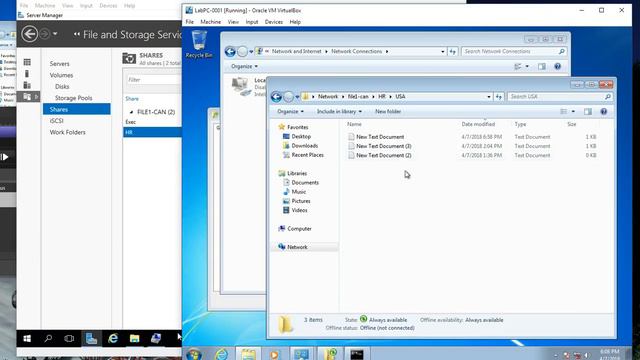Viewport: 640px width, 360px height.
Task: Open search on host taskbar
Action: click(x=48, y=338)
